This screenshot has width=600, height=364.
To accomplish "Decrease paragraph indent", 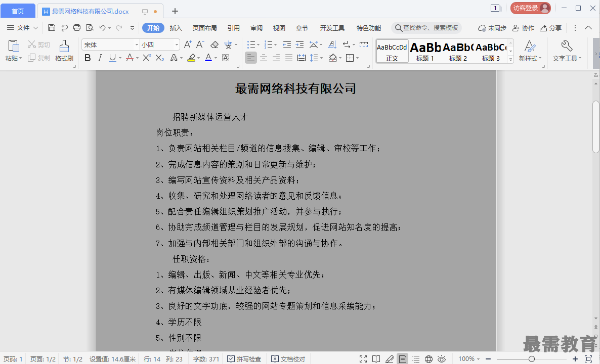I will tap(287, 44).
